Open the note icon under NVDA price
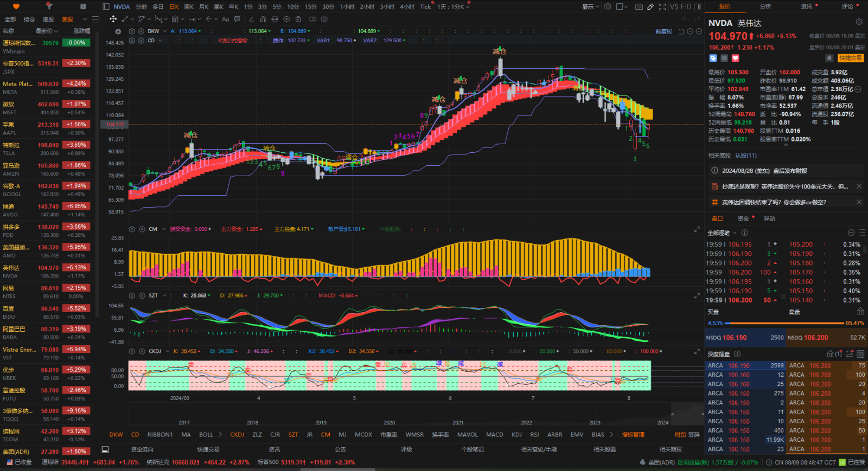Image resolution: width=868 pixels, height=471 pixels. coord(724,58)
